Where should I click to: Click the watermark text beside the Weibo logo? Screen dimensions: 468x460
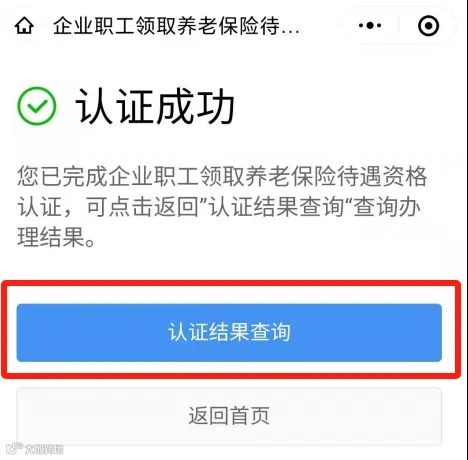(44, 449)
